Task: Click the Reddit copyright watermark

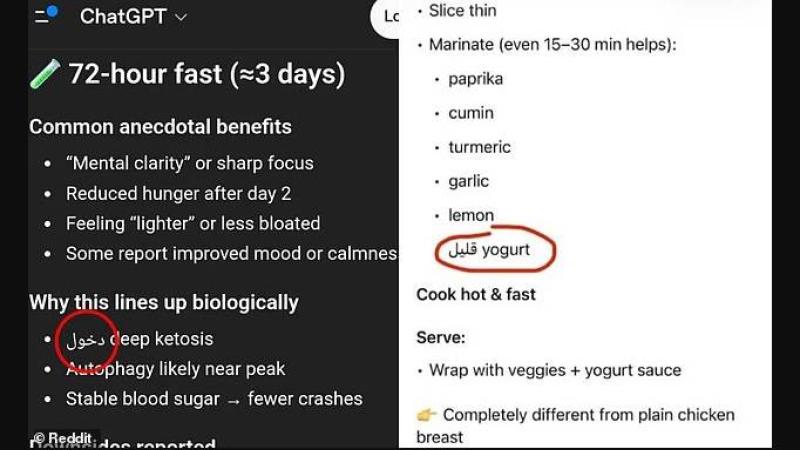Action: [64, 438]
